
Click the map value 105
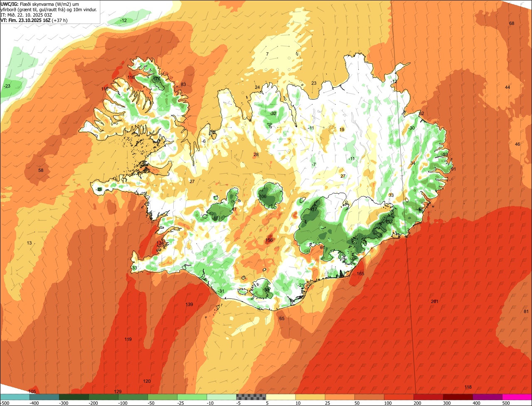tap(32, 391)
